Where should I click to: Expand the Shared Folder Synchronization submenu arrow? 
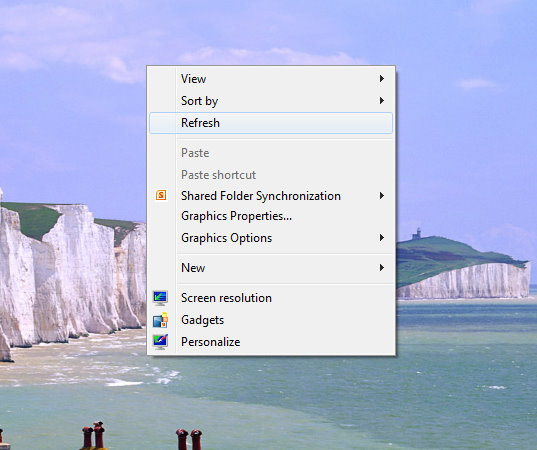382,196
